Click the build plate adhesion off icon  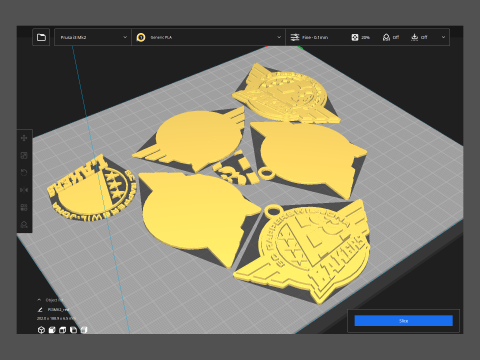[415, 37]
